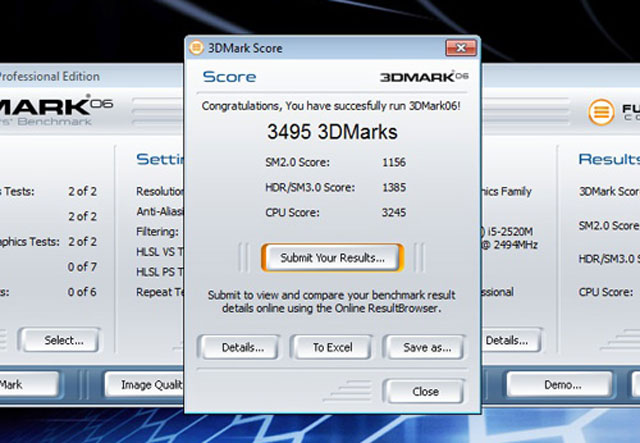Click the Score heading in the dialog

coord(229,77)
